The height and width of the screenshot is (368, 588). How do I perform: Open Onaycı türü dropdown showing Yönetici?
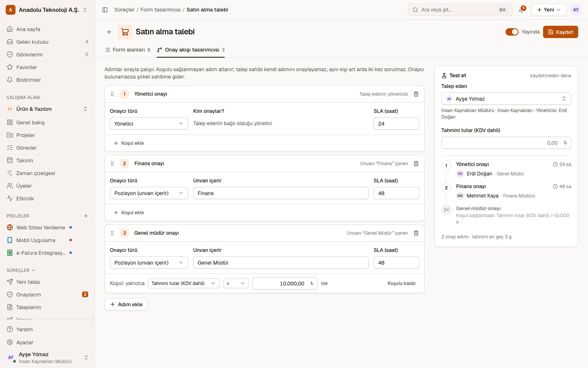(x=149, y=124)
